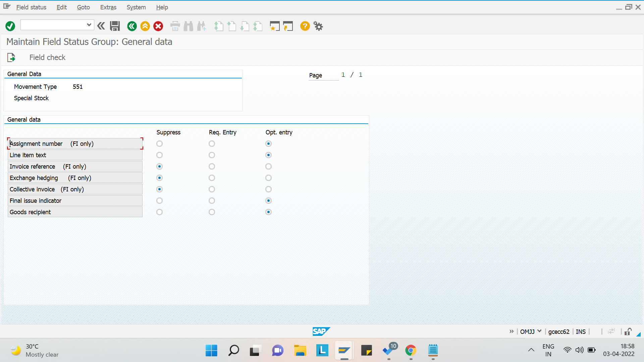Open the Extras menu
The image size is (644, 362).
[x=108, y=7]
